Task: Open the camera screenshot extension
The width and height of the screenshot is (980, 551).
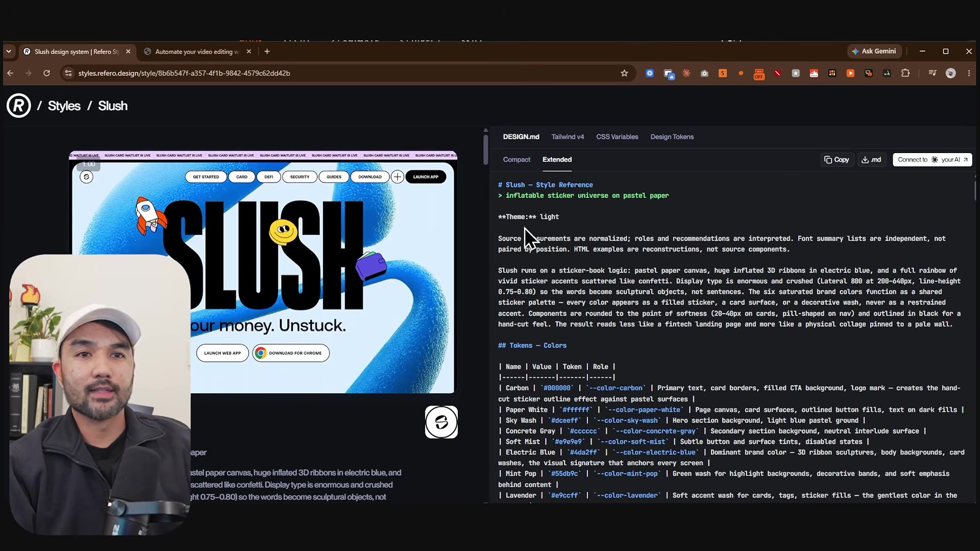Action: [704, 73]
